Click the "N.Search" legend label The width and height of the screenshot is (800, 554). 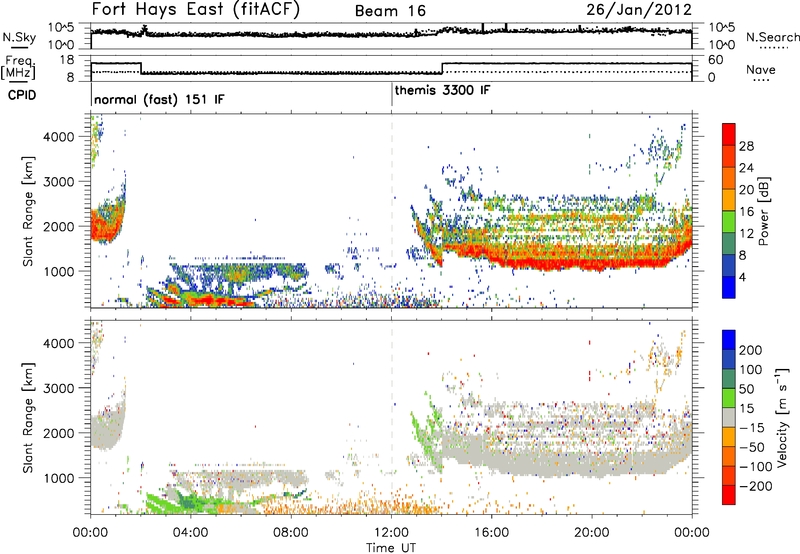click(x=772, y=37)
